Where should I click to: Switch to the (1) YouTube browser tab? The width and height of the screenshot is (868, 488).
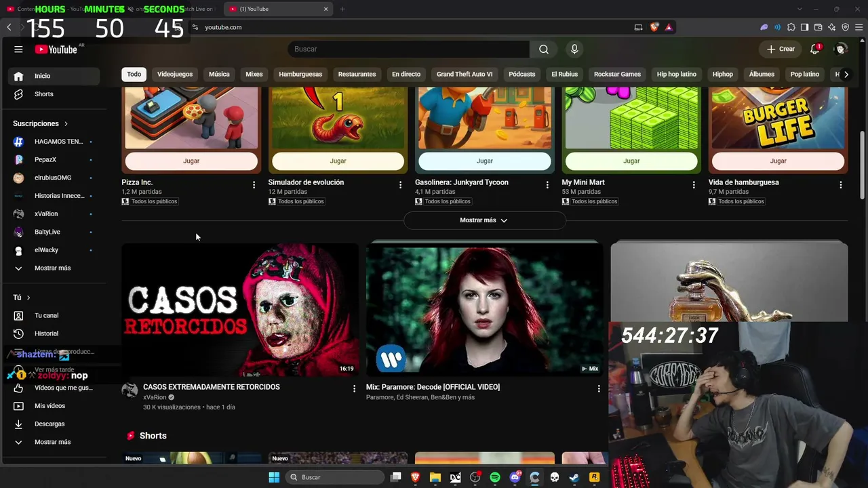(x=278, y=9)
